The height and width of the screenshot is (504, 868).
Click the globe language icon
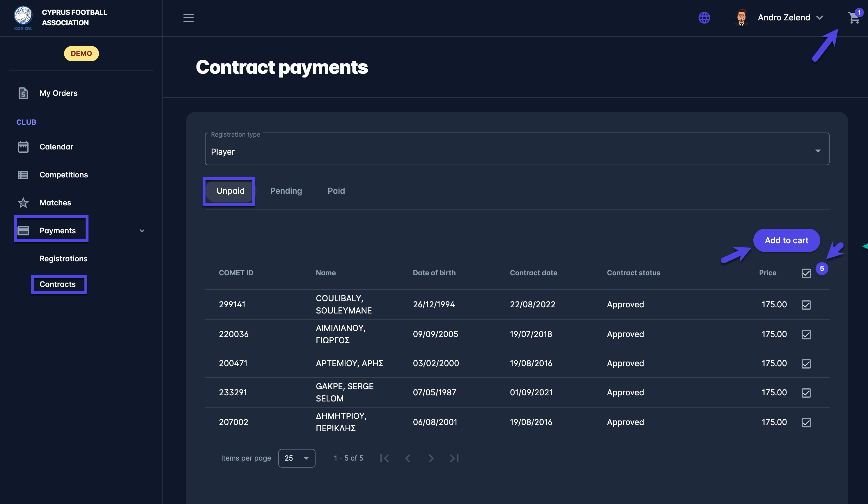pos(704,17)
